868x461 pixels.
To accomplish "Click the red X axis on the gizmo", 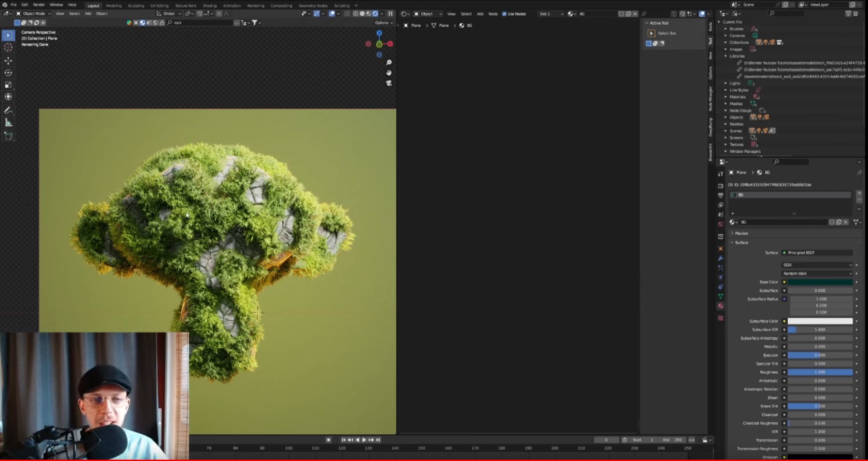I will tap(390, 44).
